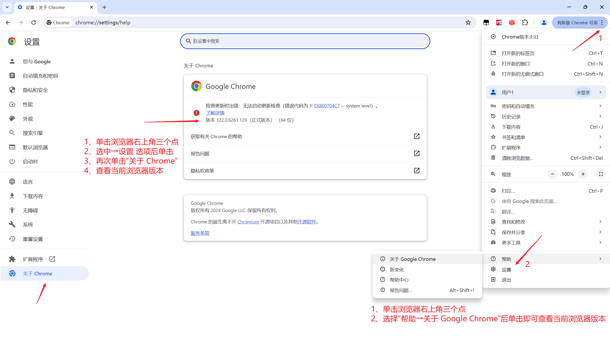Expand Extensions submenu in Chrome menu

click(546, 147)
